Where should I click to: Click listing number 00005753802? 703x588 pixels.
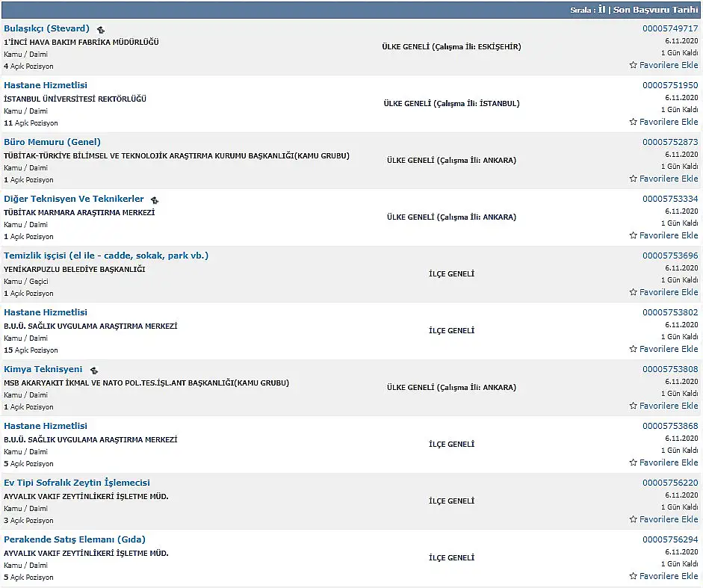coord(670,312)
